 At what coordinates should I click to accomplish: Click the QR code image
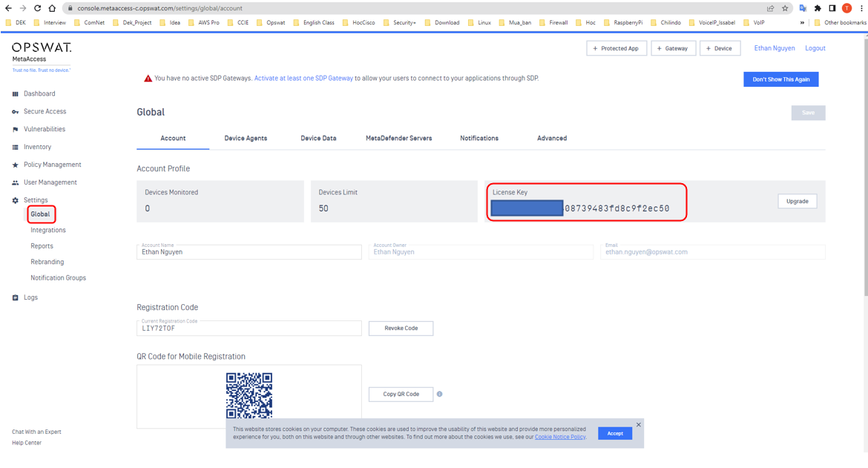coord(249,395)
